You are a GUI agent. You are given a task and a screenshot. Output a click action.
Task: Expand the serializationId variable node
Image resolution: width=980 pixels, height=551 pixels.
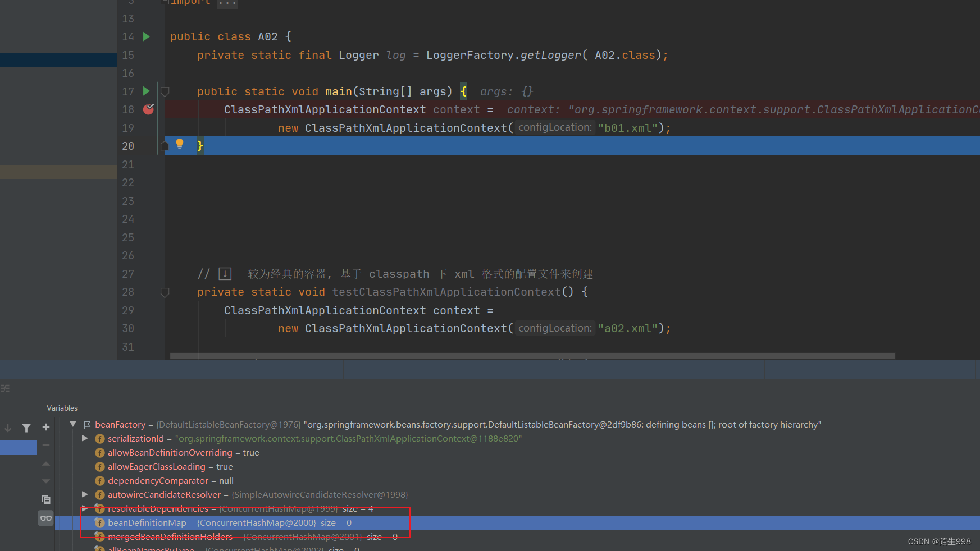click(85, 438)
